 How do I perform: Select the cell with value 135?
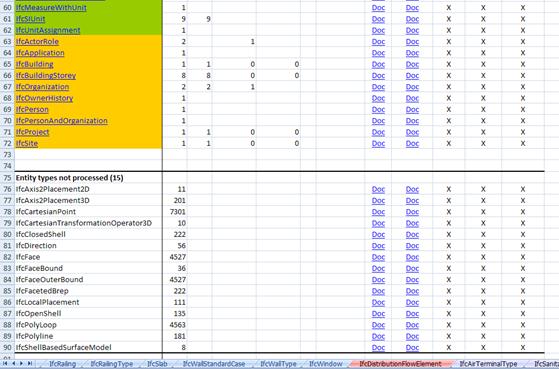(175, 313)
